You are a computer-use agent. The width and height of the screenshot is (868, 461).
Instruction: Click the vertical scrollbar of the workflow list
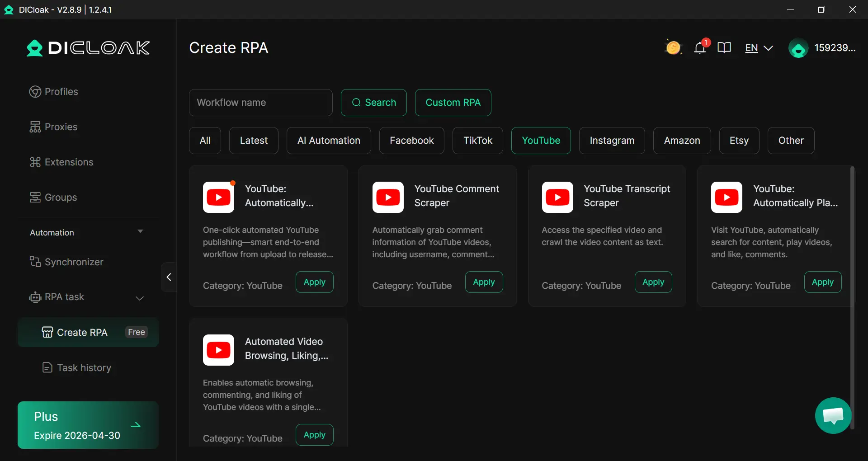pos(852,298)
